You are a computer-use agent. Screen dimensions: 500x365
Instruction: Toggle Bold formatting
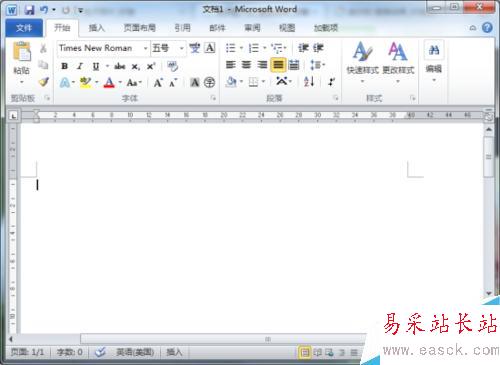pyautogui.click(x=65, y=66)
